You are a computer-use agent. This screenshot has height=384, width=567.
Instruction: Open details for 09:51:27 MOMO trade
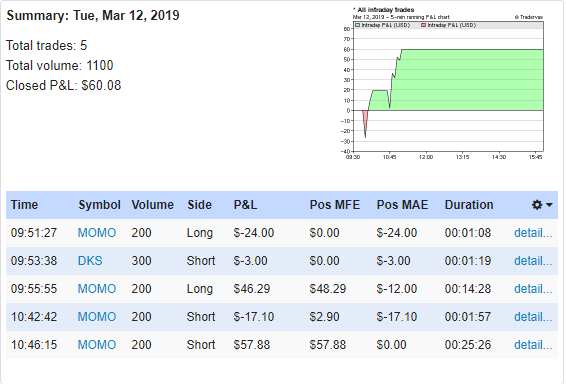tap(533, 232)
